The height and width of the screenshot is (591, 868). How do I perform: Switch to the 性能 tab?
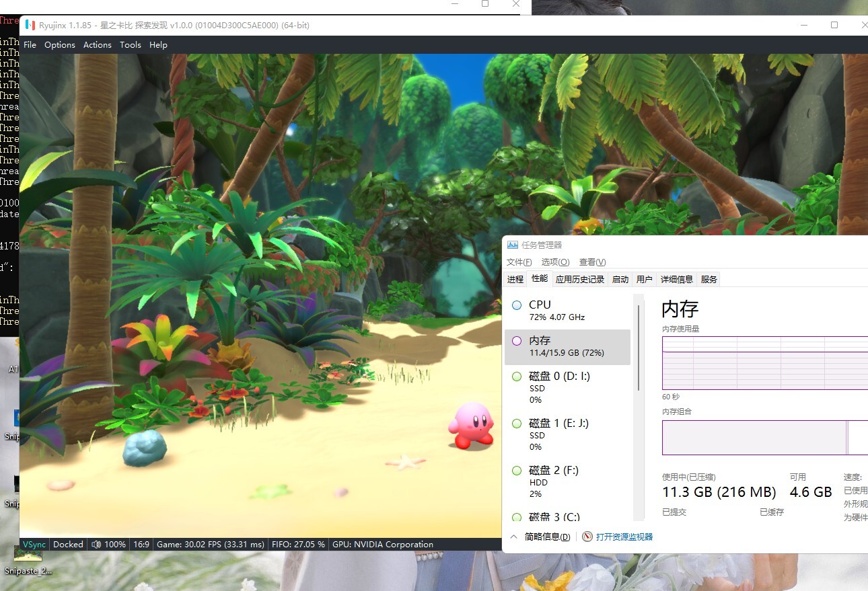(x=540, y=279)
